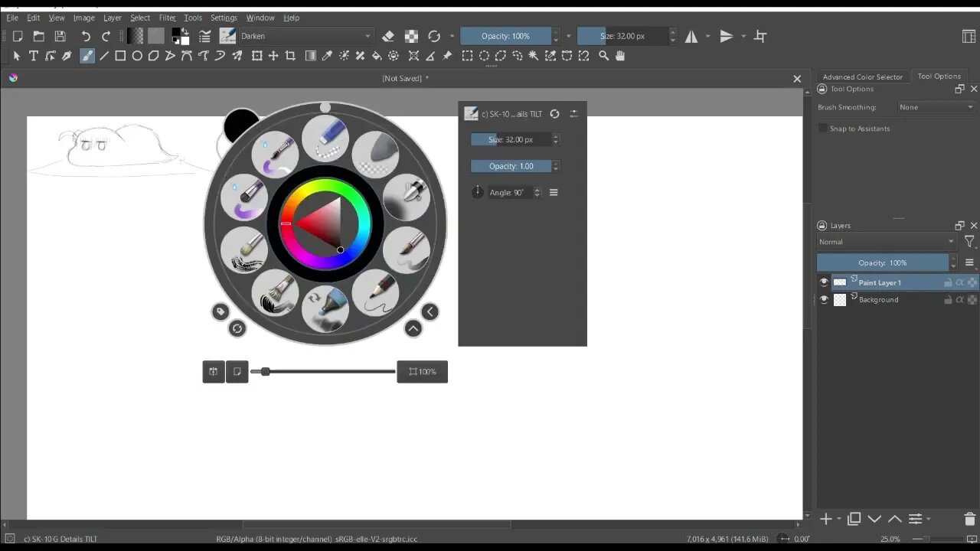The width and height of the screenshot is (980, 551).
Task: Switch to Advanced Color Selector tab
Action: pyautogui.click(x=862, y=77)
